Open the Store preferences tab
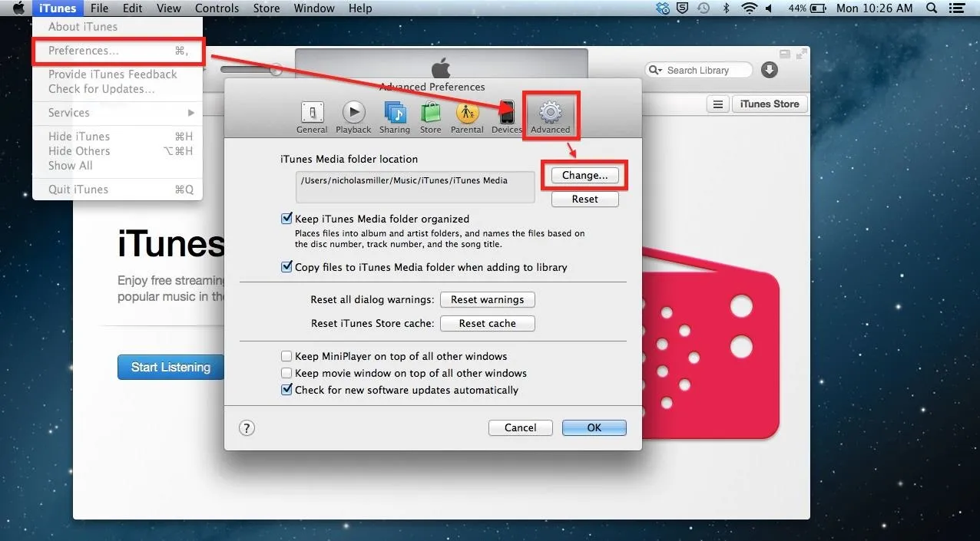980x541 pixels. click(x=430, y=117)
